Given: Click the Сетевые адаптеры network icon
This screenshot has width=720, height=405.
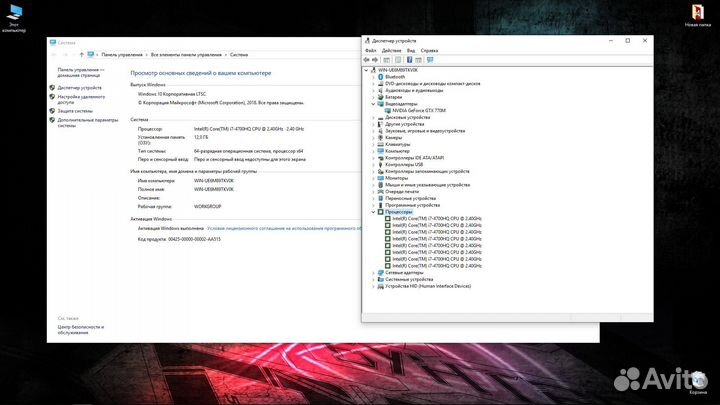Looking at the screenshot, I should (x=380, y=273).
